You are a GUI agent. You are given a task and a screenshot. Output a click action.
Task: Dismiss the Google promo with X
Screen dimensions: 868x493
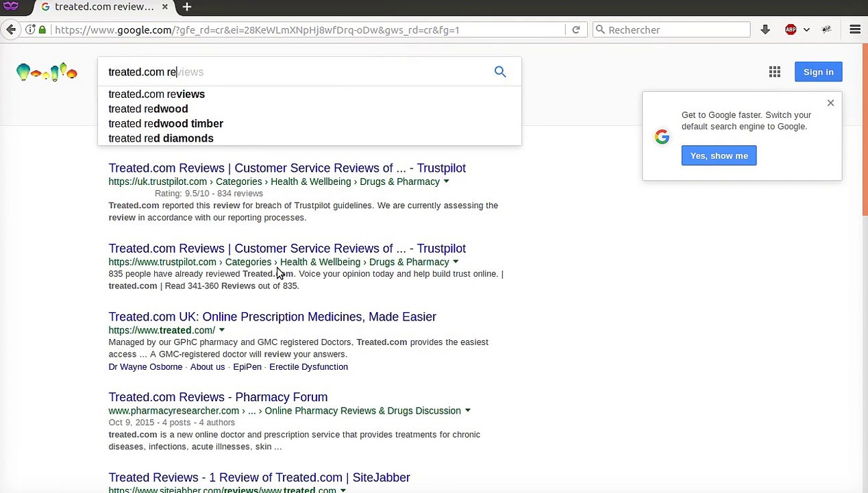pyautogui.click(x=830, y=103)
